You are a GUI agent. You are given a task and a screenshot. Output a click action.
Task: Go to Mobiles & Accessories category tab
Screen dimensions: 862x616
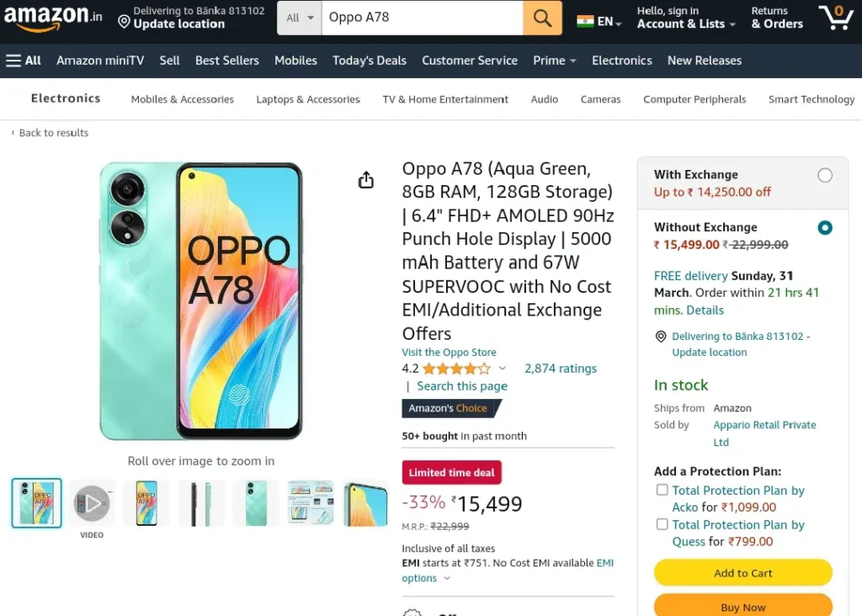click(182, 99)
